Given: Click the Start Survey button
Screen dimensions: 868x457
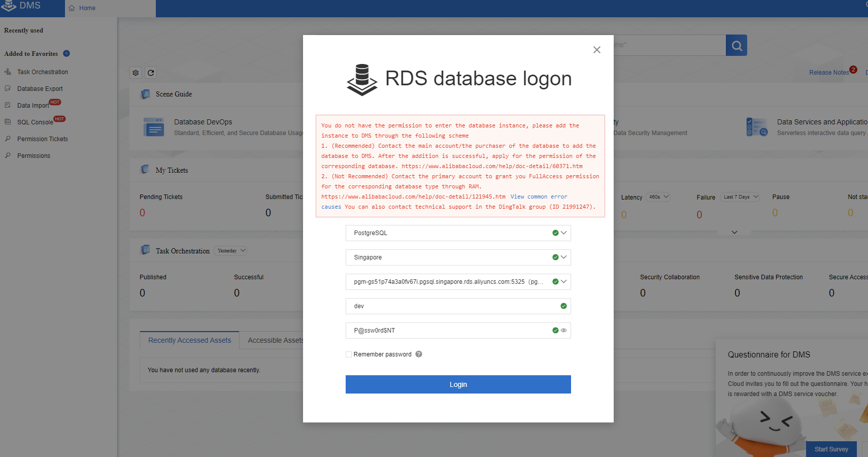Looking at the screenshot, I should point(831,449).
